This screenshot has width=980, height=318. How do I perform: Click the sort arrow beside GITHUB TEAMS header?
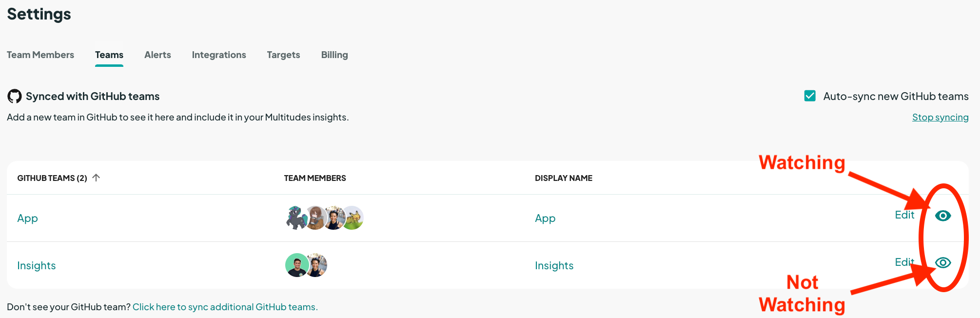[96, 178]
